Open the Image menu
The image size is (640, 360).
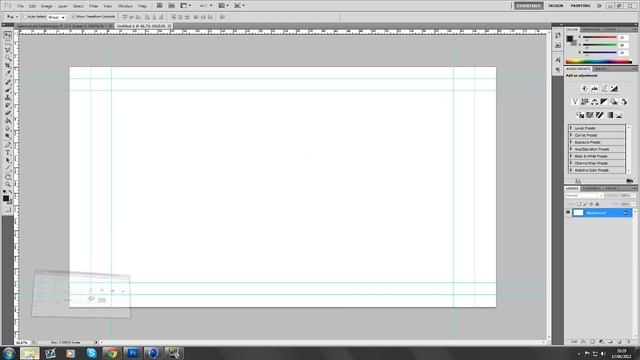[47, 6]
